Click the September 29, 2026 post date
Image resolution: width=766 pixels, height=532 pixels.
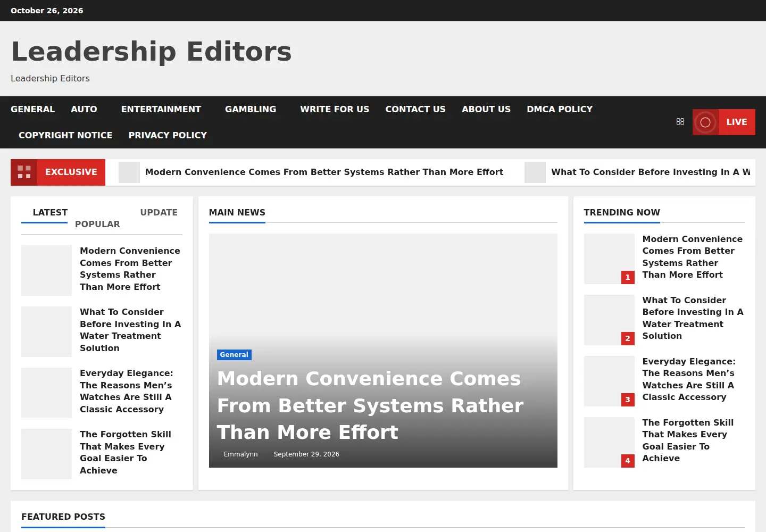coord(306,454)
